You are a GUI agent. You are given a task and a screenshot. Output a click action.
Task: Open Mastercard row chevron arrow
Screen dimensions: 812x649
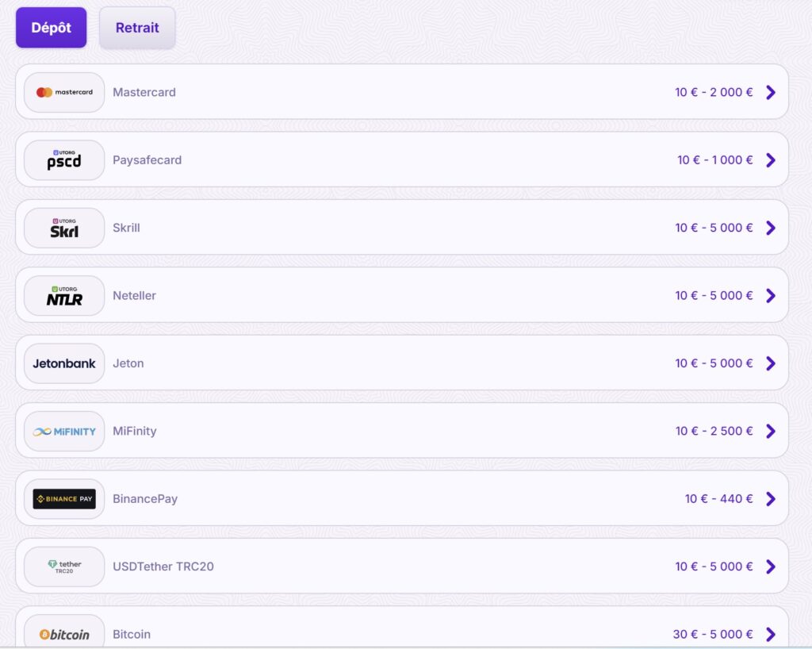click(x=771, y=92)
